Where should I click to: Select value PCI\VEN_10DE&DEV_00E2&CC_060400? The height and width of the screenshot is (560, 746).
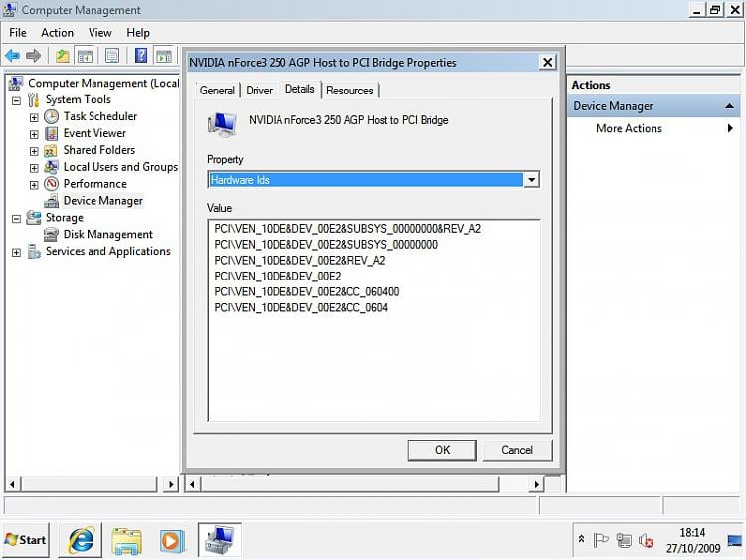(x=306, y=291)
